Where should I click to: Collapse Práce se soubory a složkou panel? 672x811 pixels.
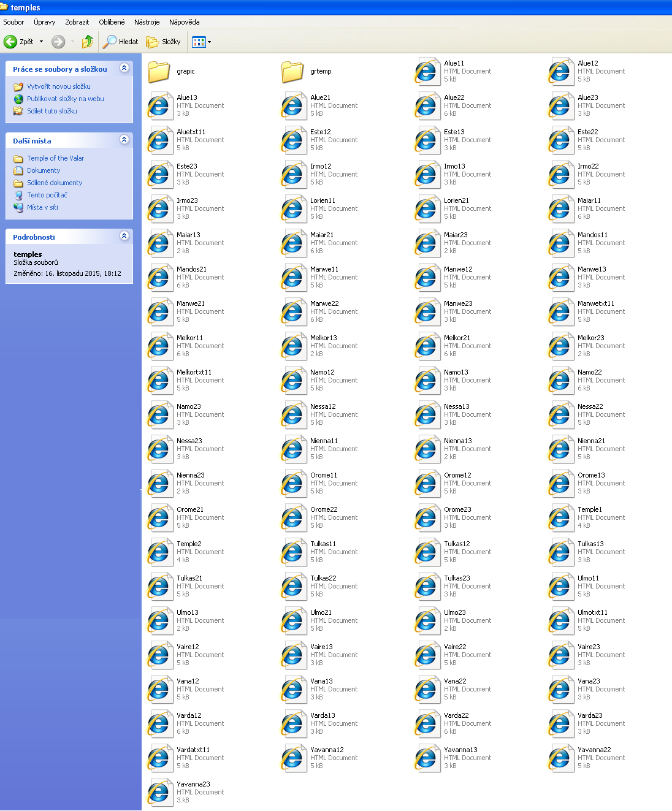[124, 68]
